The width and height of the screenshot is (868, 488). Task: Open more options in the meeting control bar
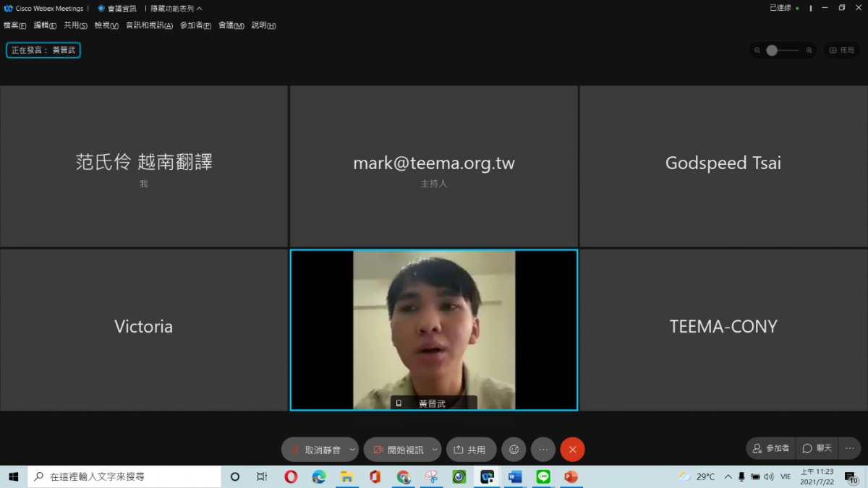coord(543,450)
